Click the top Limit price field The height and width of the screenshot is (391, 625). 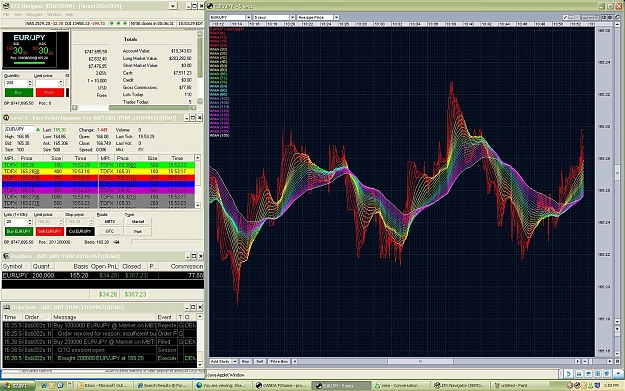(x=47, y=83)
